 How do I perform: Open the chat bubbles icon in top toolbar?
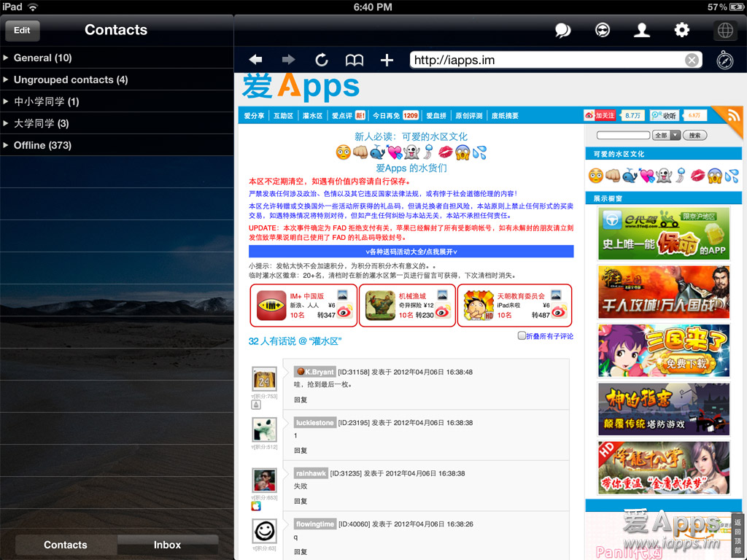(562, 31)
